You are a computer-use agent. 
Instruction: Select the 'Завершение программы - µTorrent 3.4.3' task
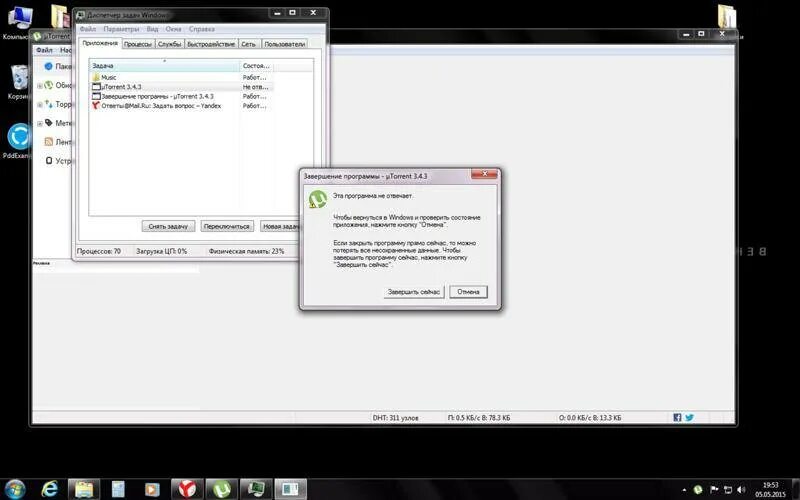pyautogui.click(x=181, y=96)
